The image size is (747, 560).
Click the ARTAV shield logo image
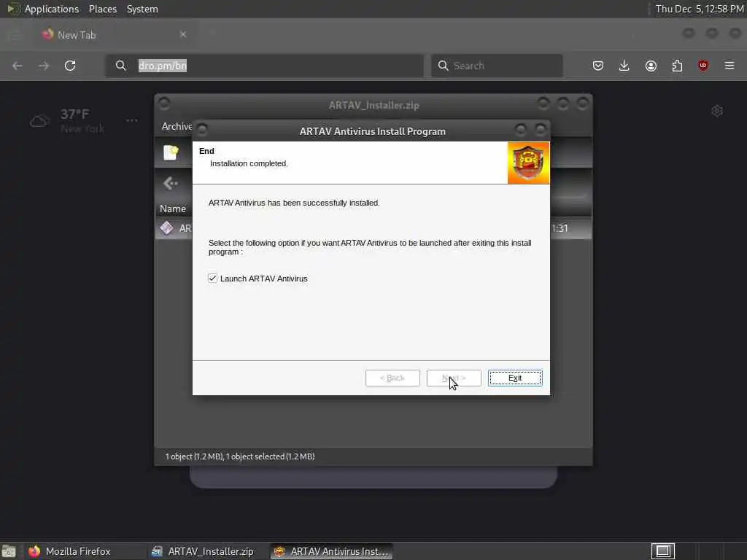click(528, 163)
